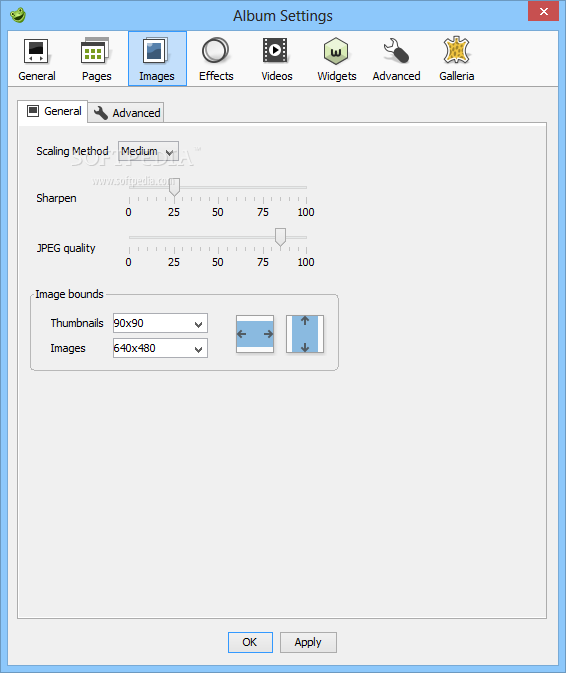Open the General settings section
Viewport: 566px width, 673px height.
[x=37, y=59]
